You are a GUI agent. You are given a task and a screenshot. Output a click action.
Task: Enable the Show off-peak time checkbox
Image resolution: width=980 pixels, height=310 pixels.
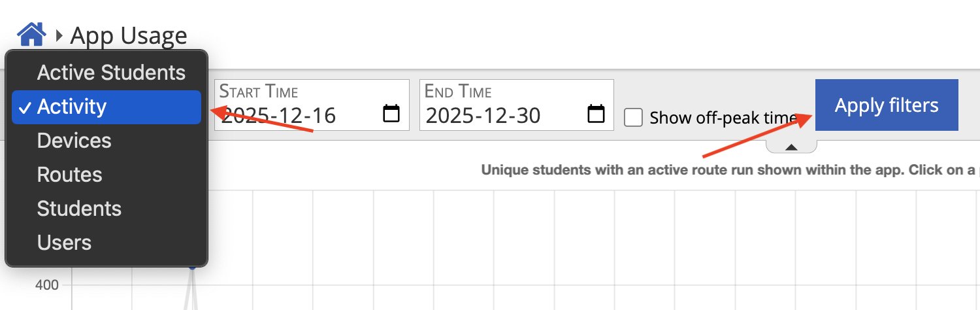point(633,118)
